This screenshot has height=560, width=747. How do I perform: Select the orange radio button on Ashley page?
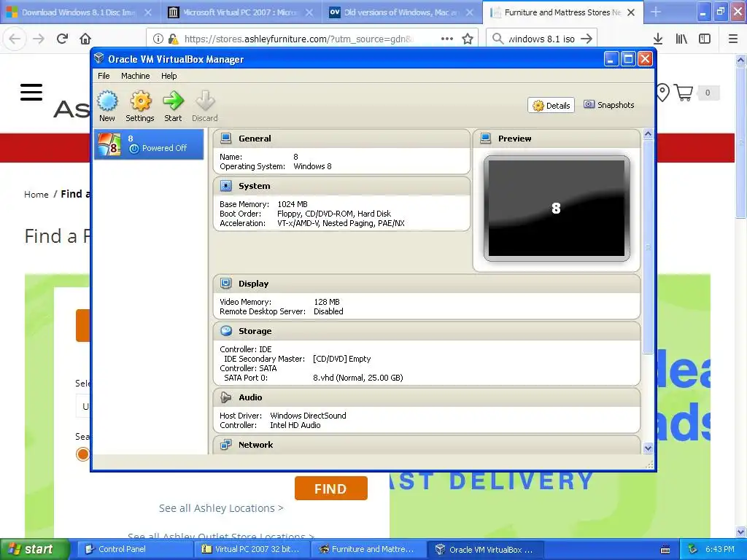(x=83, y=454)
